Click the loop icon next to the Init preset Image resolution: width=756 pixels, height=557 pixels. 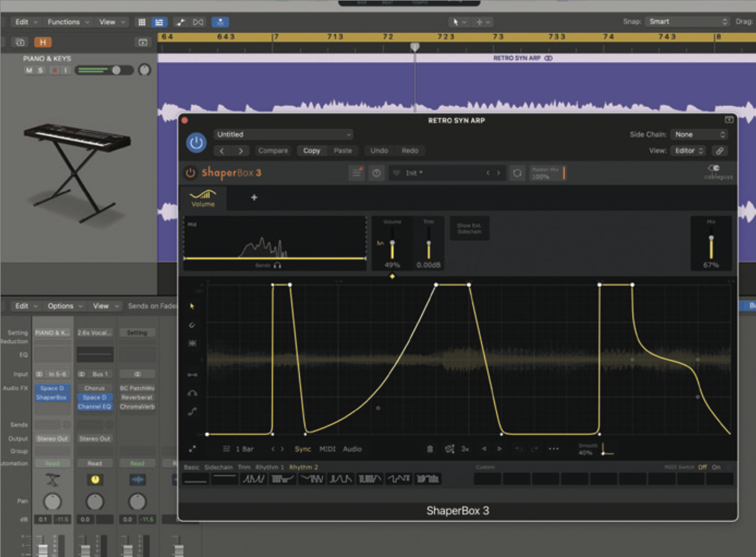tap(517, 173)
